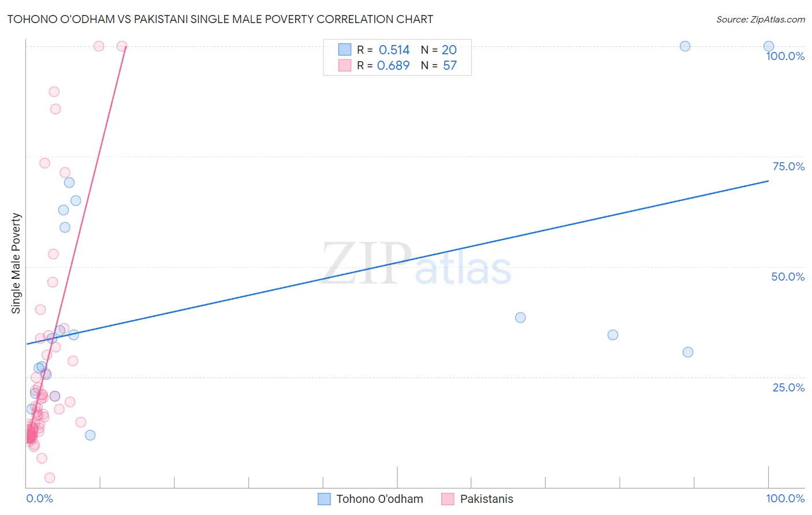Click the chart title text

point(220,19)
